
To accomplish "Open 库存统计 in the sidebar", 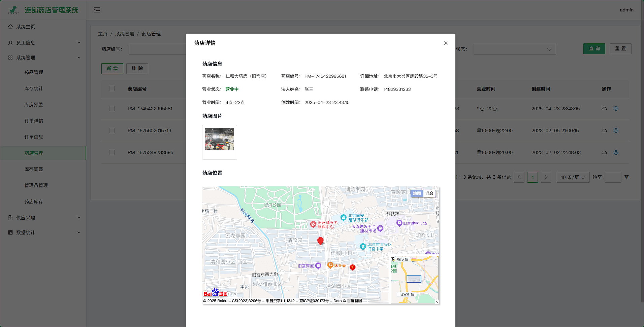I will [x=34, y=88].
